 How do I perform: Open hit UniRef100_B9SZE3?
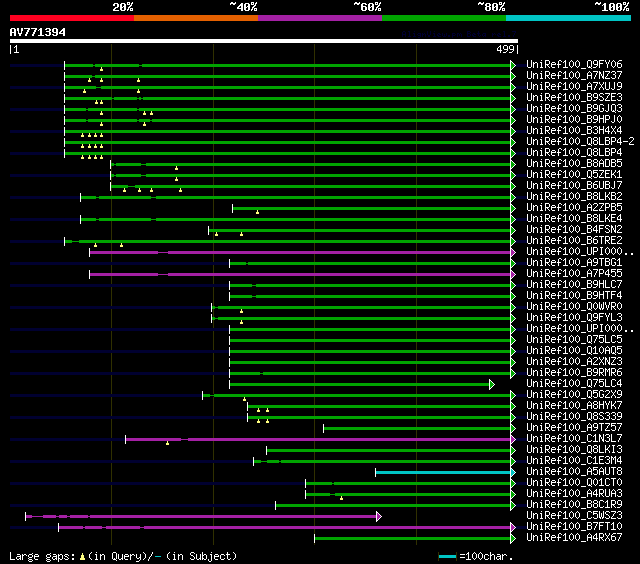tap(574, 97)
